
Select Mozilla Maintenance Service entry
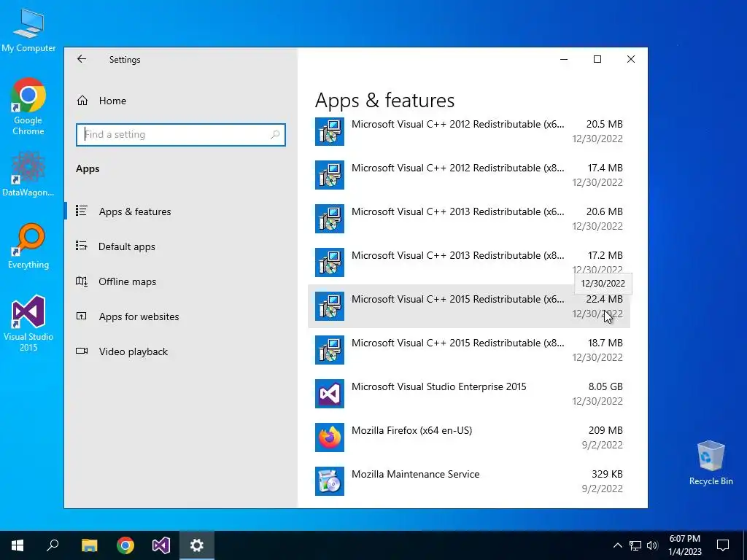(469, 481)
